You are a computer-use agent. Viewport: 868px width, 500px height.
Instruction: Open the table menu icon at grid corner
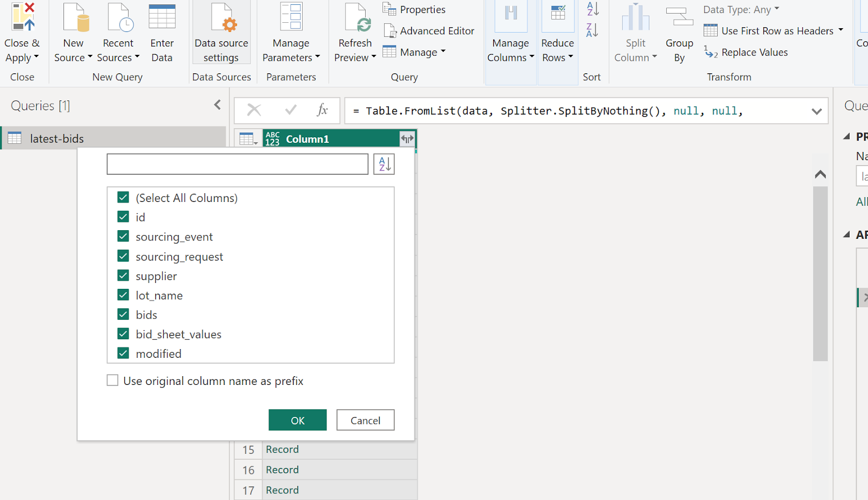(248, 139)
